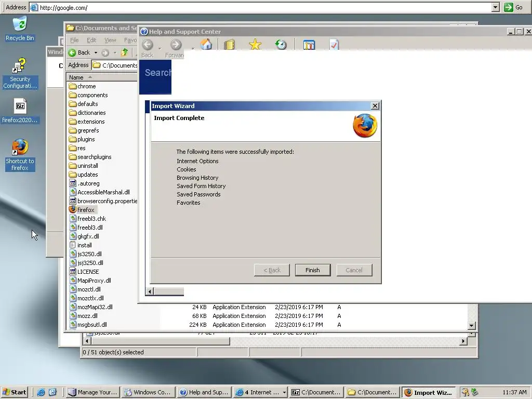
Task: Open the Recycle Bin desktop icon
Action: click(x=20, y=30)
